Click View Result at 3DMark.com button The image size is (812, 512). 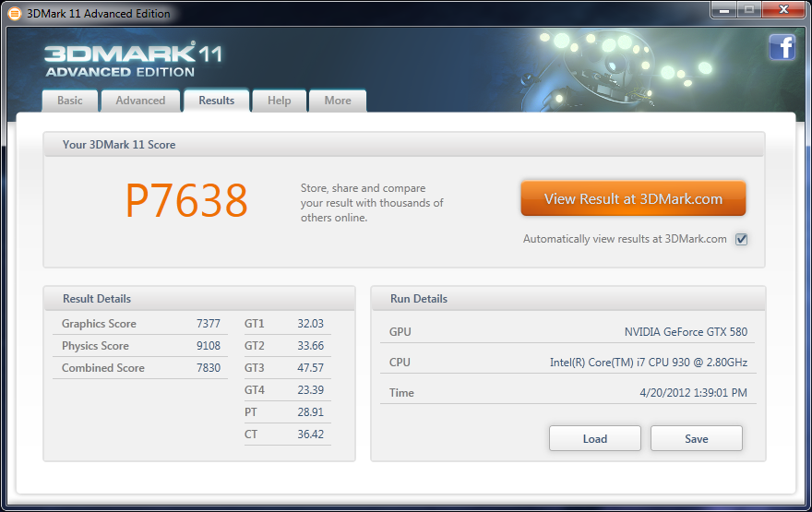pyautogui.click(x=633, y=198)
